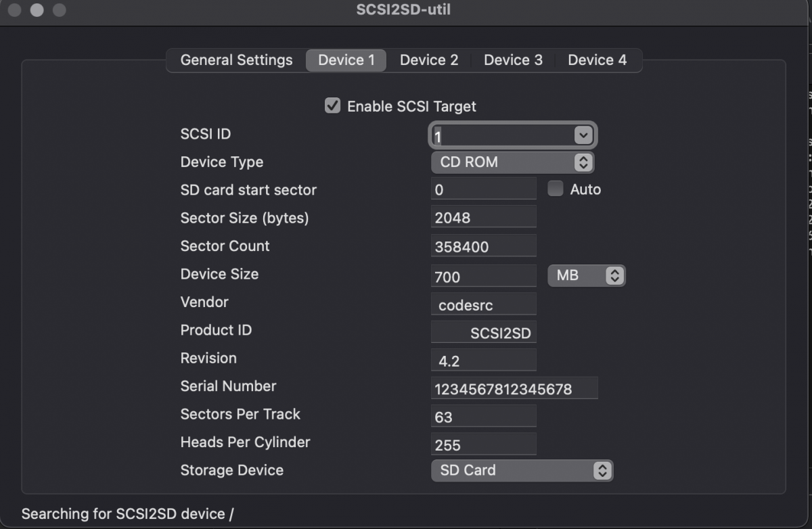
Task: Uncheck the Enable SCSI Target checkbox
Action: click(x=332, y=106)
